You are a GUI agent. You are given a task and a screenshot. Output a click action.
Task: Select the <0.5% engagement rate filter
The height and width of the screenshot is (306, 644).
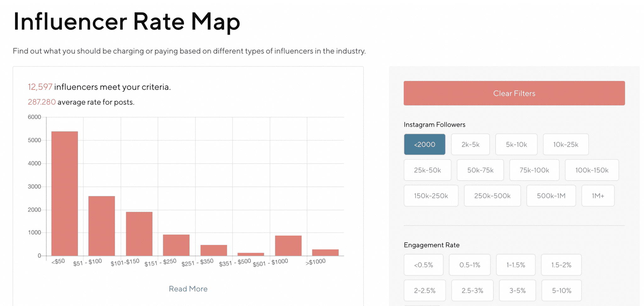pyautogui.click(x=423, y=265)
